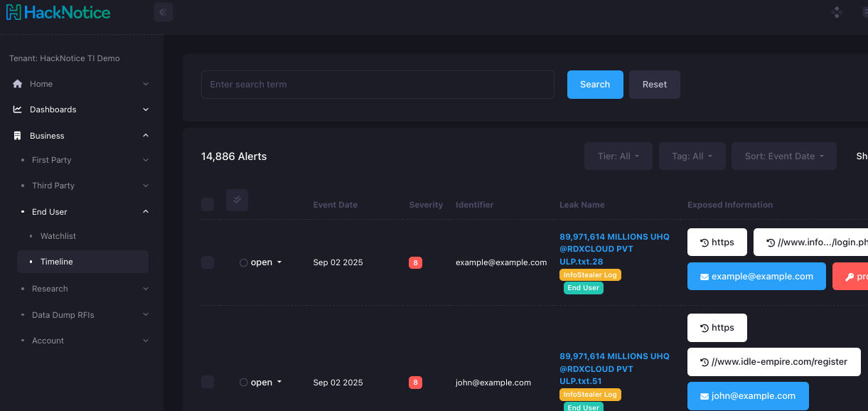Click the mark-all double-check icon

[x=237, y=201]
